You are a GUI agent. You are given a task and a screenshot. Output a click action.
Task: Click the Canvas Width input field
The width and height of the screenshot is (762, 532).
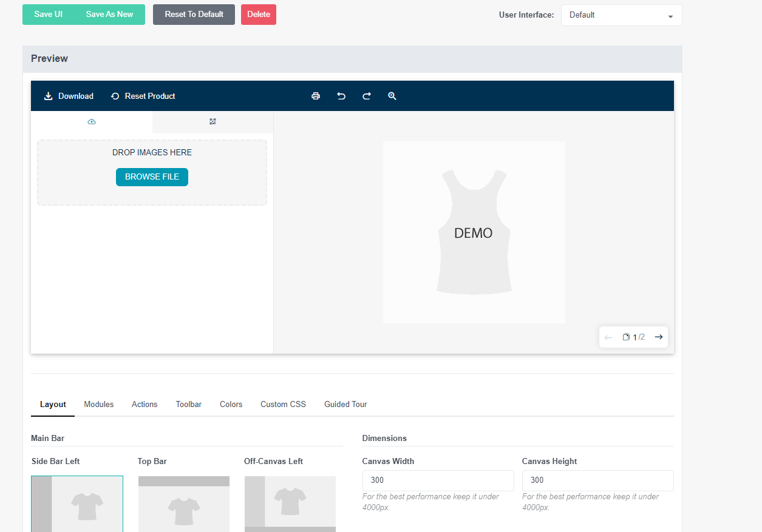pos(438,480)
